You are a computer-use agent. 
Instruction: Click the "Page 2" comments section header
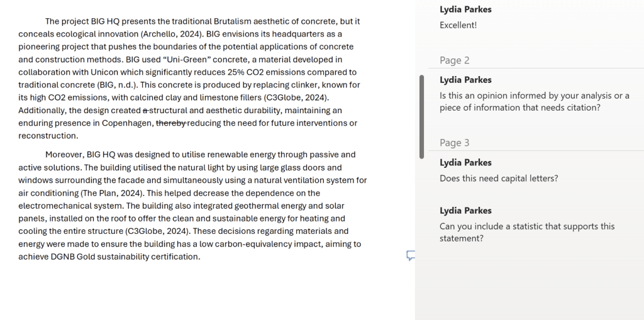click(x=454, y=60)
